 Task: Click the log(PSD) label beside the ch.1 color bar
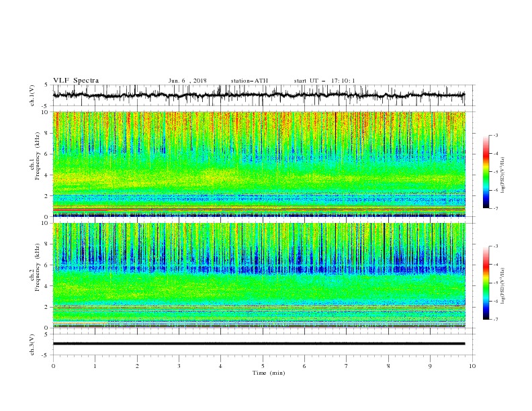[502, 175]
